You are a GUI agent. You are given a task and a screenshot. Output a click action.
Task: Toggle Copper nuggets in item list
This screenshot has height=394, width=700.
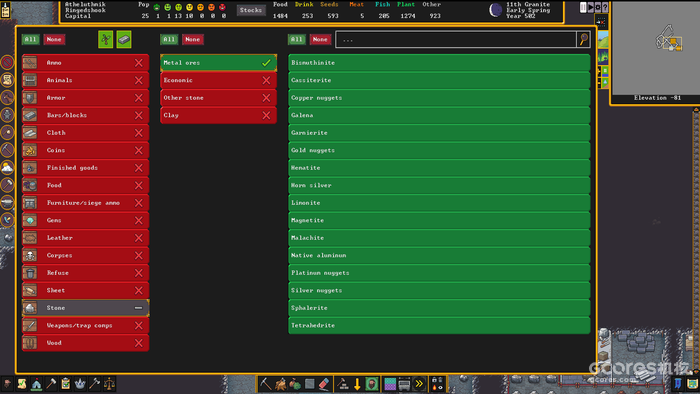439,98
